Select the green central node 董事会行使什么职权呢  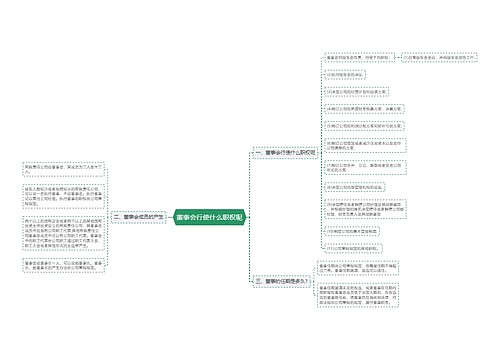[x=210, y=217]
